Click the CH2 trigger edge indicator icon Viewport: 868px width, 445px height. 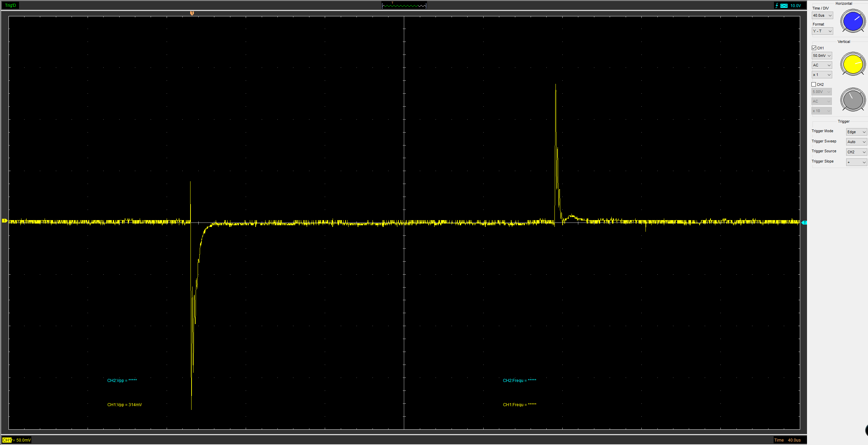(777, 5)
